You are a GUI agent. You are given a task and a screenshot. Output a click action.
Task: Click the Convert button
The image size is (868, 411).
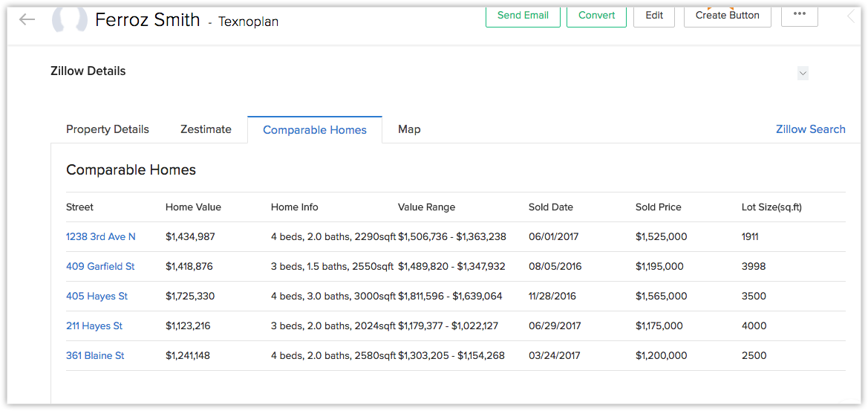[596, 16]
